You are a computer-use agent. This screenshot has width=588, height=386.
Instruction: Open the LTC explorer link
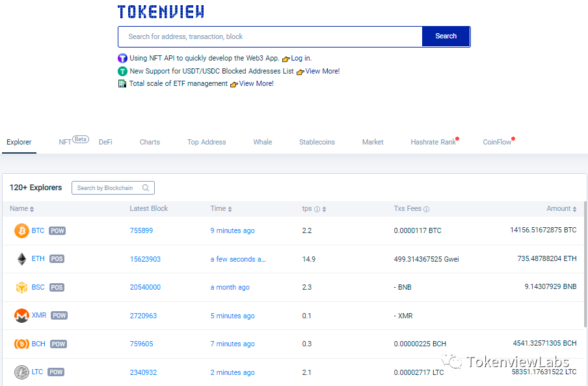pyautogui.click(x=37, y=372)
